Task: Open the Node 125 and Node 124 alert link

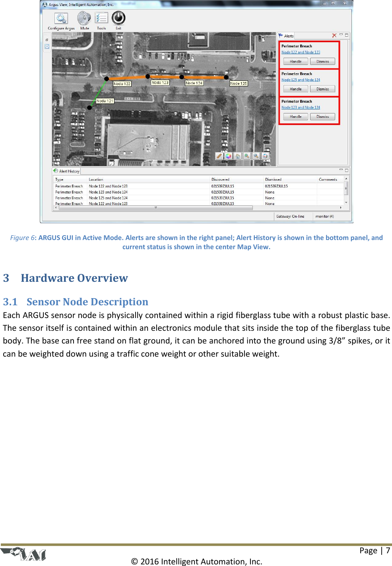Action: 301,80
